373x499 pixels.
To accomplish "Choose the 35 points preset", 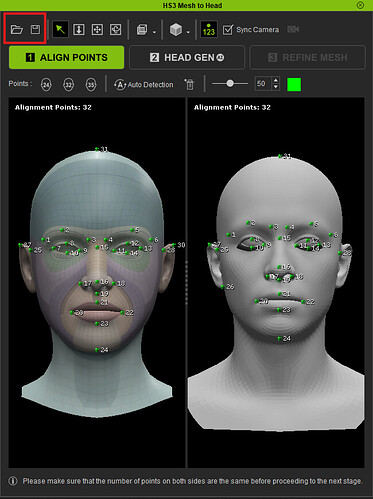I will pyautogui.click(x=91, y=85).
